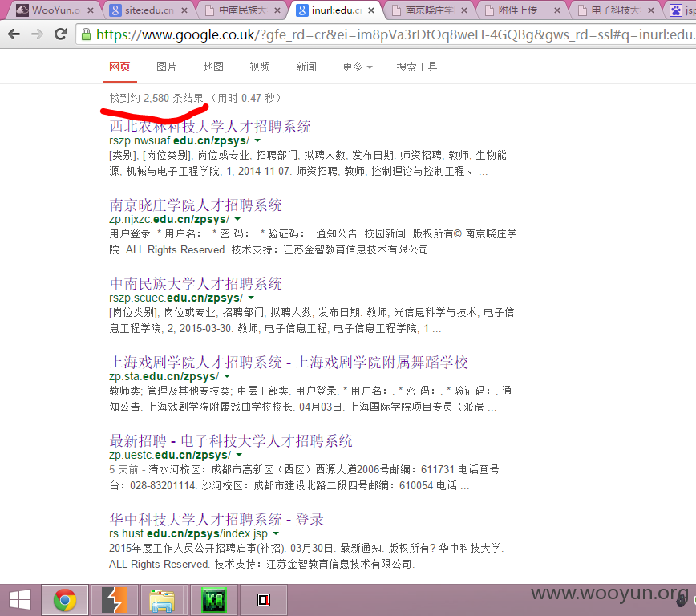Screen dimensions: 696x616
Task: Select the 图片 search category
Action: click(167, 67)
